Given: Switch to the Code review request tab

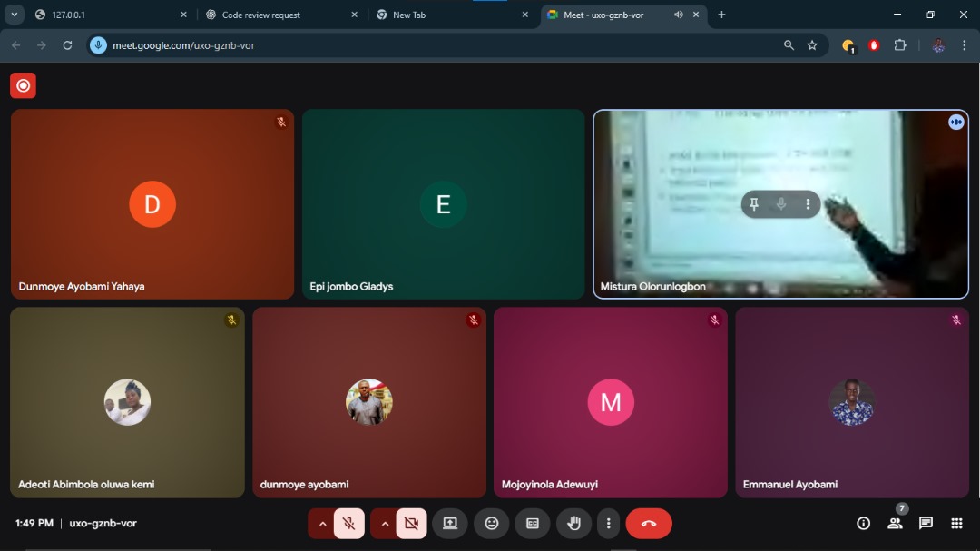Looking at the screenshot, I should pyautogui.click(x=280, y=15).
